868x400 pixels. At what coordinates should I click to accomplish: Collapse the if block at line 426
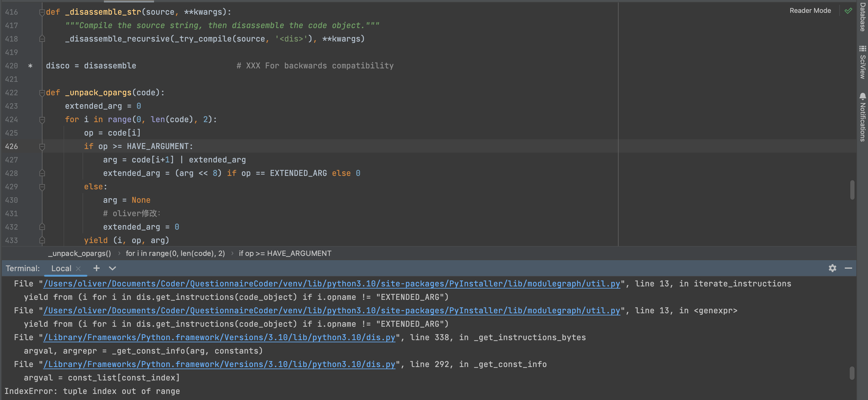[42, 147]
